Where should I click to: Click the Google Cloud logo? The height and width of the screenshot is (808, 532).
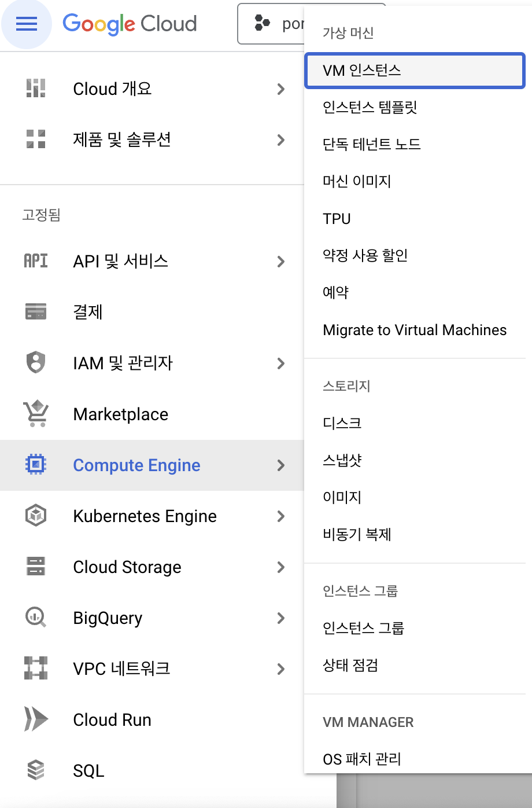(x=130, y=24)
